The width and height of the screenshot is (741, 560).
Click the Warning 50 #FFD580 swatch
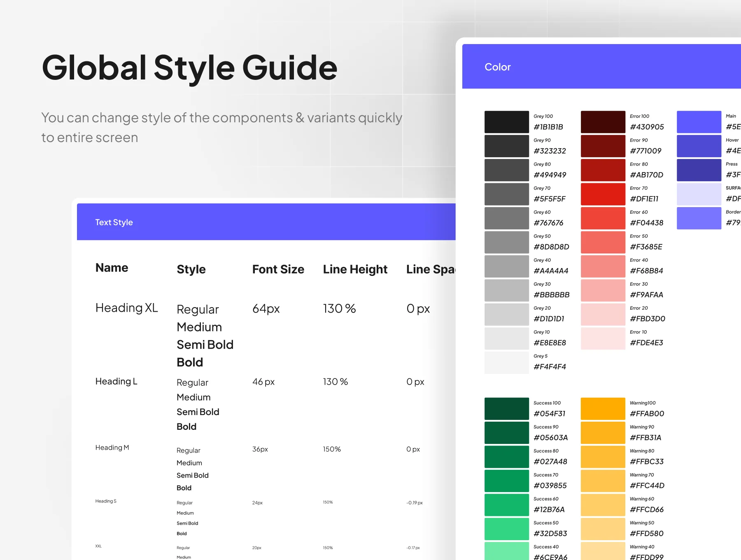tap(603, 528)
